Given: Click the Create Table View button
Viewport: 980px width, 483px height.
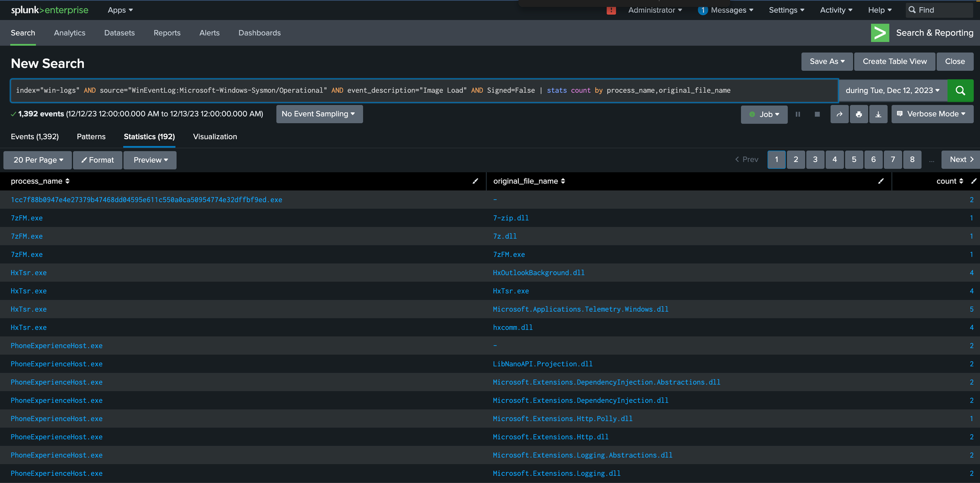Looking at the screenshot, I should pyautogui.click(x=894, y=61).
